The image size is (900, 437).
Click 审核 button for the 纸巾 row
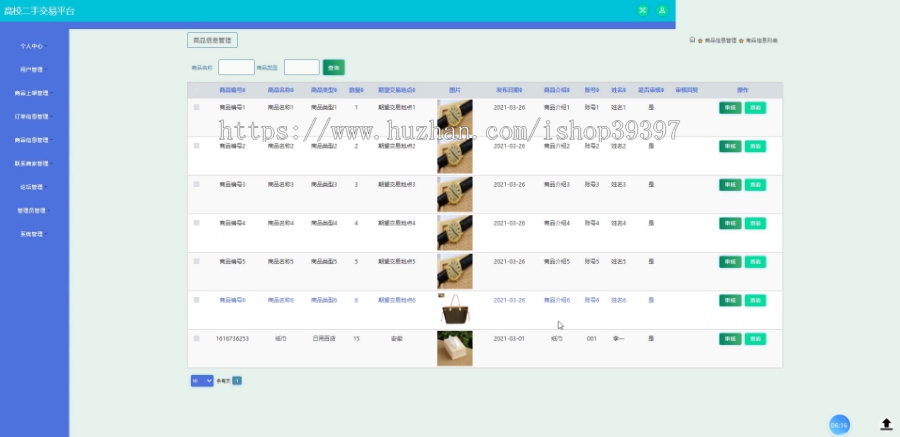(730, 339)
